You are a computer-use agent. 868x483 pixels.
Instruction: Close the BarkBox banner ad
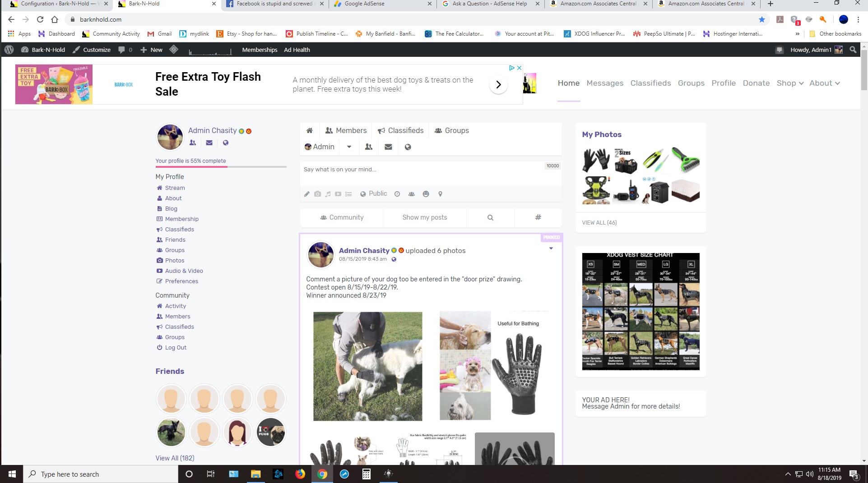pos(519,68)
